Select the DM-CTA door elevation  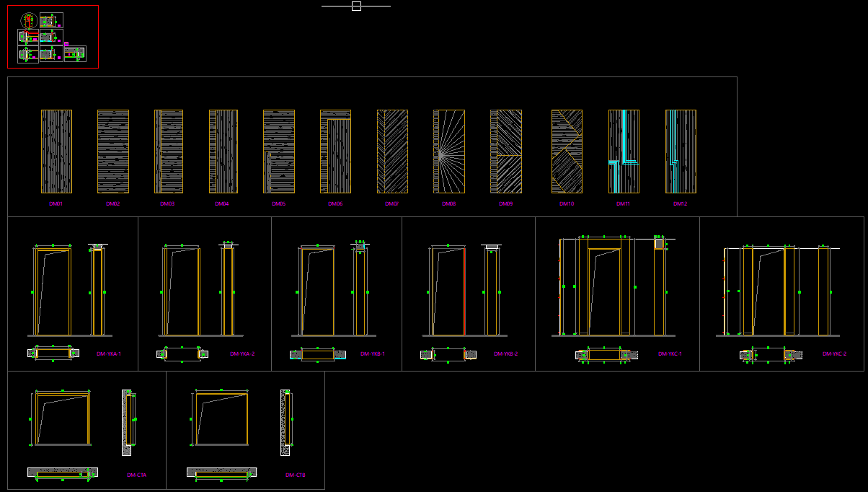coord(63,419)
